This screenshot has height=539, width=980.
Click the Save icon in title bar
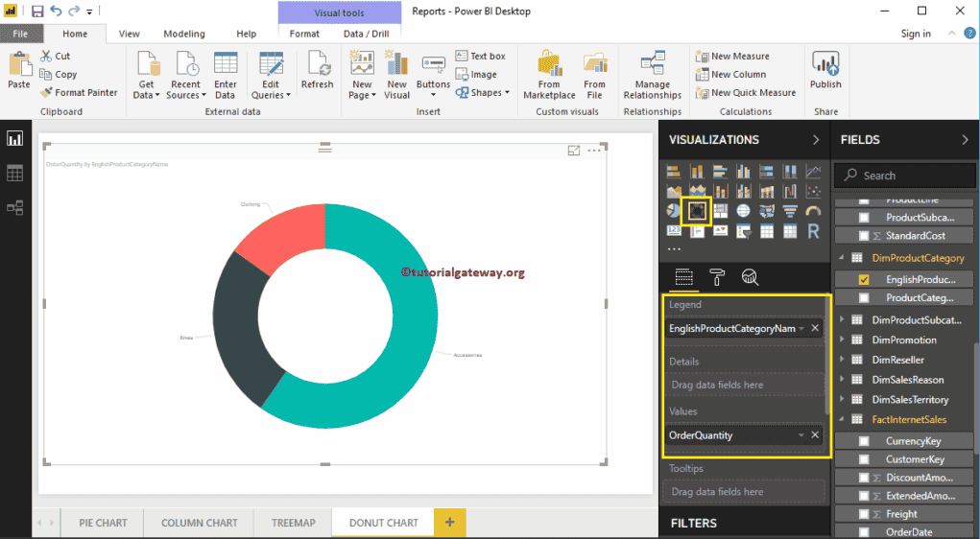(37, 12)
